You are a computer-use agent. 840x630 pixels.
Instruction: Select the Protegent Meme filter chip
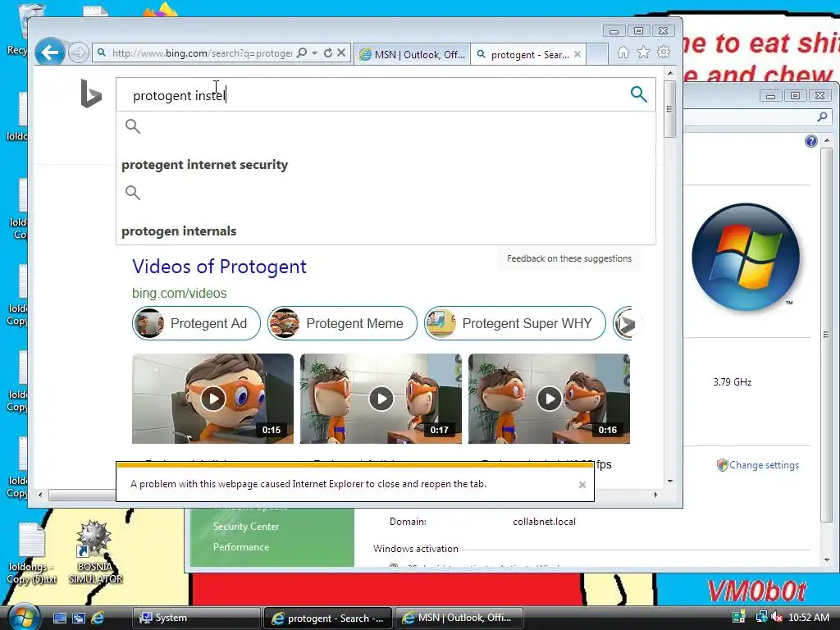click(x=342, y=323)
